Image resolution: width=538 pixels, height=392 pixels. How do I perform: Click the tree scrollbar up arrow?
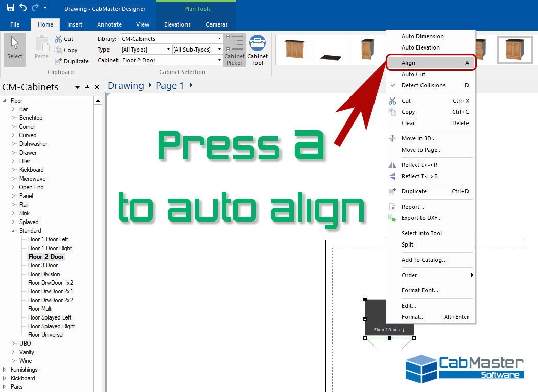tap(98, 101)
